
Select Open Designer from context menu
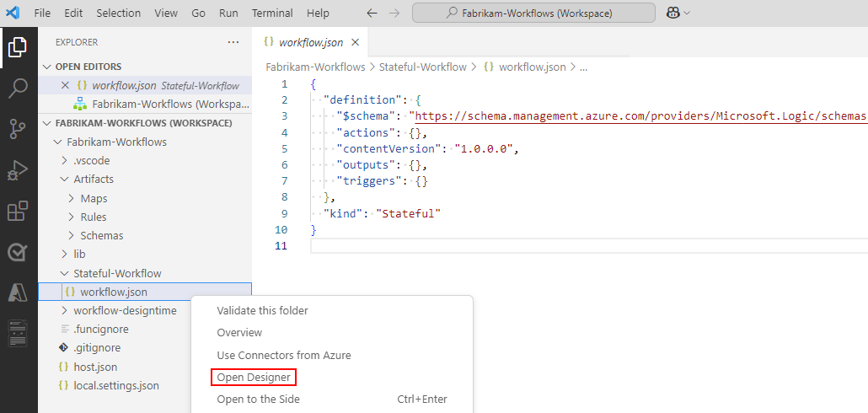tap(253, 377)
